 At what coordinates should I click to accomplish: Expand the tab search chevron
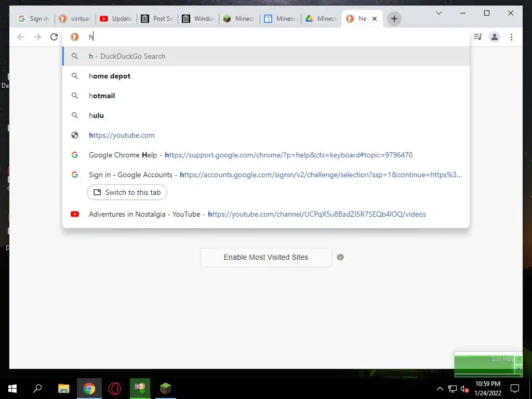pos(438,13)
